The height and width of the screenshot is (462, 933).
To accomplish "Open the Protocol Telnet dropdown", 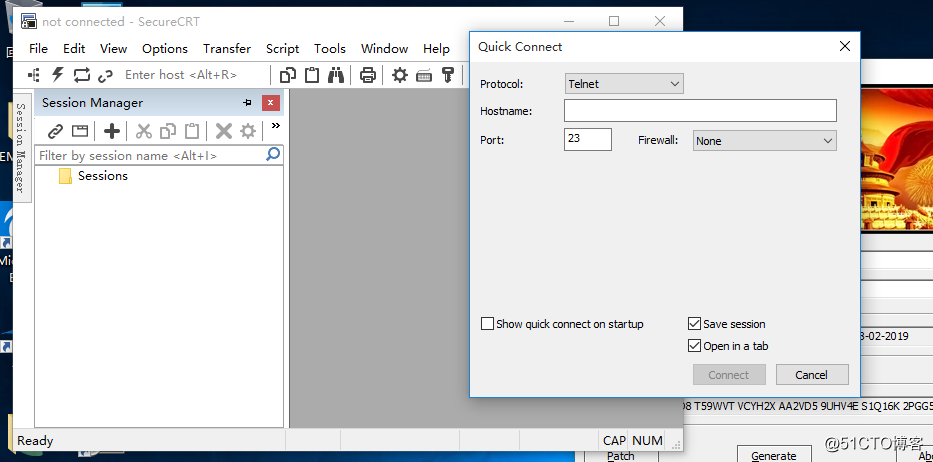I will click(x=624, y=84).
